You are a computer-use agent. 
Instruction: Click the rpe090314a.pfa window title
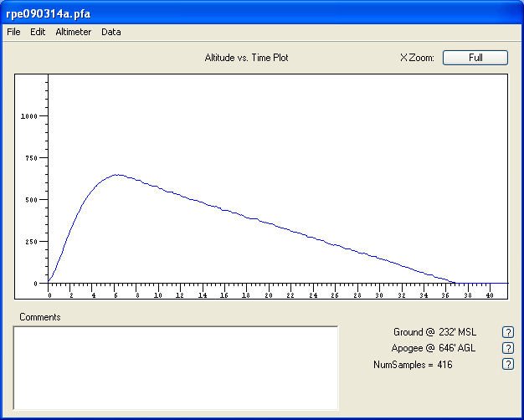click(48, 14)
